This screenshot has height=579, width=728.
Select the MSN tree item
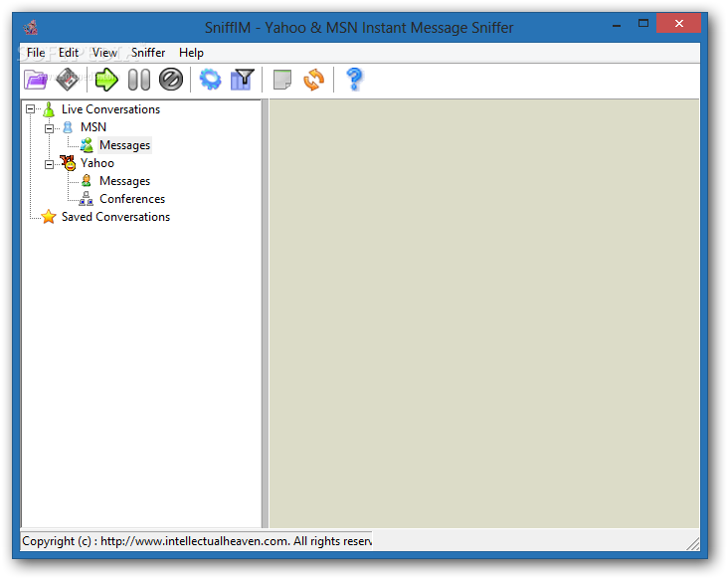tap(93, 127)
